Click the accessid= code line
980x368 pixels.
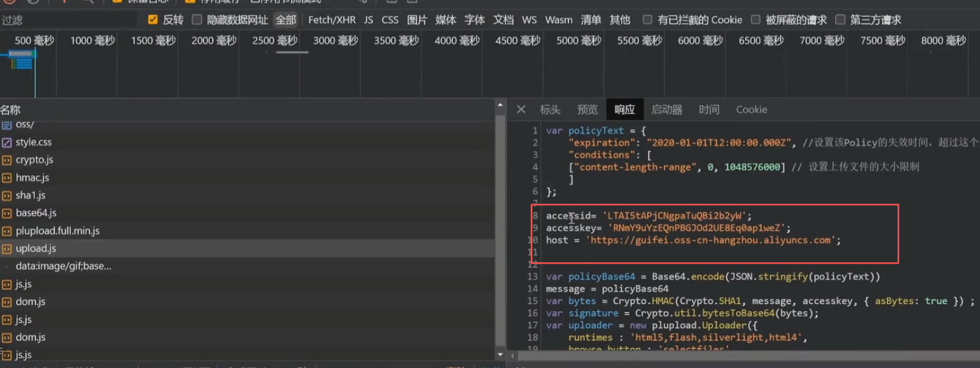tap(649, 216)
